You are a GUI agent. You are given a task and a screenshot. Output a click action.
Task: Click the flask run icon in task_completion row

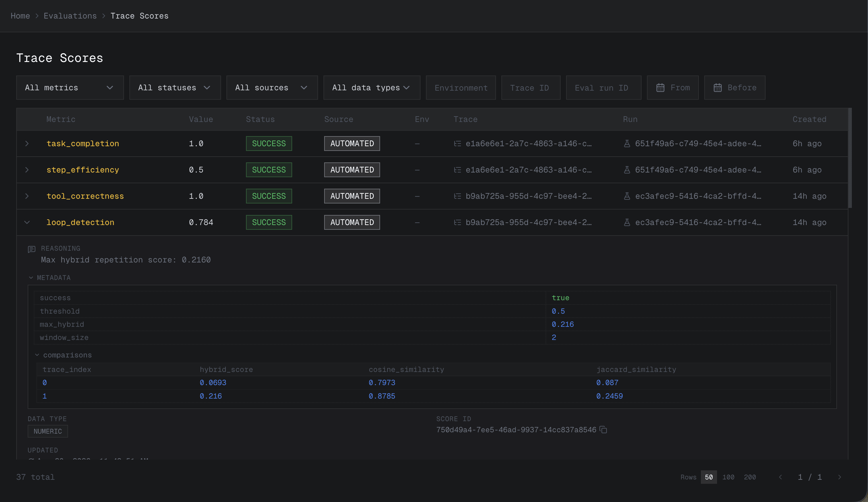627,144
